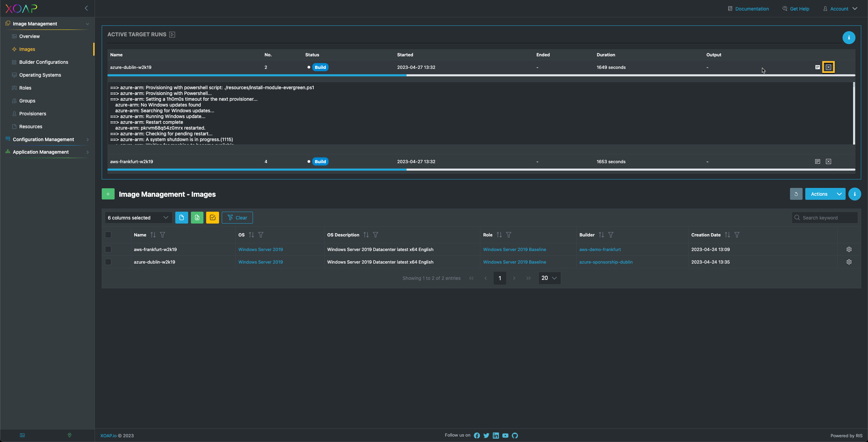The image size is (868, 442).
Task: Open Roles in the sidebar
Action: [25, 88]
